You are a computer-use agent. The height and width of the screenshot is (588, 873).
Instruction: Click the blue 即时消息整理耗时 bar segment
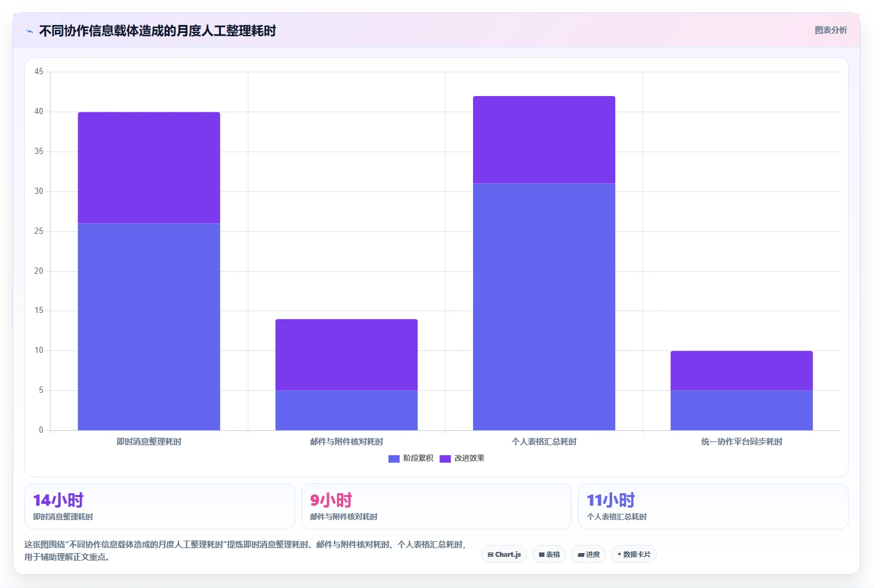pyautogui.click(x=149, y=327)
